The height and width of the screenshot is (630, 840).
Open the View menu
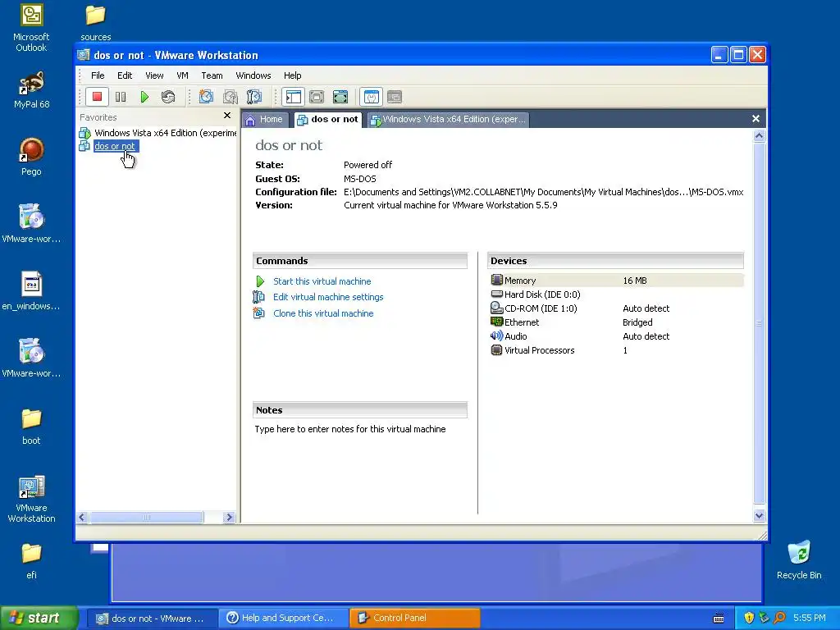pos(154,75)
